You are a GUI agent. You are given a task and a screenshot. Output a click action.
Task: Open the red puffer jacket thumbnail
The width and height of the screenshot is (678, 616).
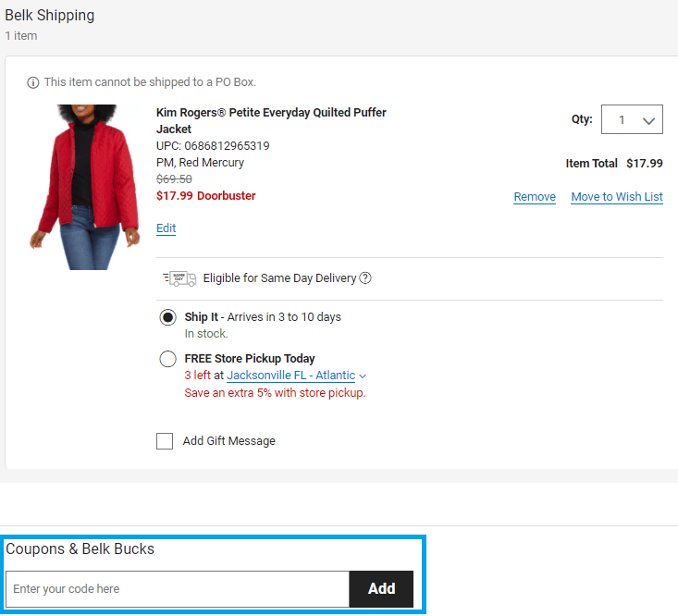pyautogui.click(x=85, y=187)
